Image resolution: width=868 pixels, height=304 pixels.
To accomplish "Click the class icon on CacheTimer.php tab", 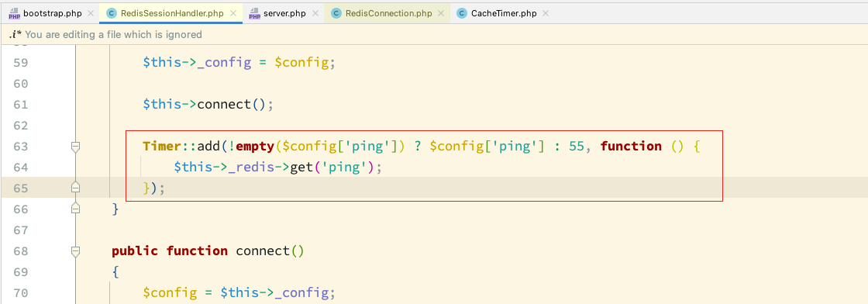I will pos(462,13).
